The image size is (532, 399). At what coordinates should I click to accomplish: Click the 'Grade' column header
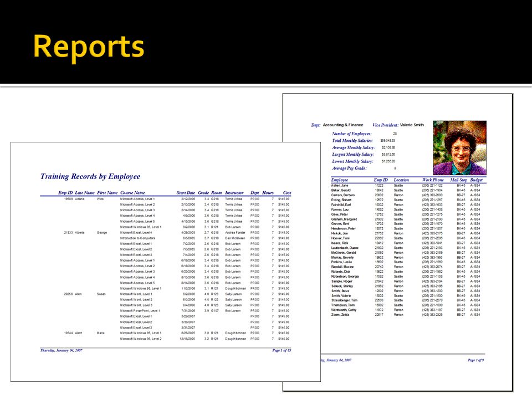click(x=203, y=193)
